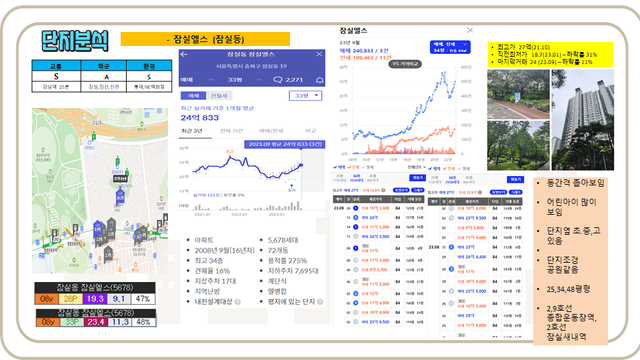Click the 용적률 275% detail text
The width and height of the screenshot is (640, 360).
click(x=287, y=260)
